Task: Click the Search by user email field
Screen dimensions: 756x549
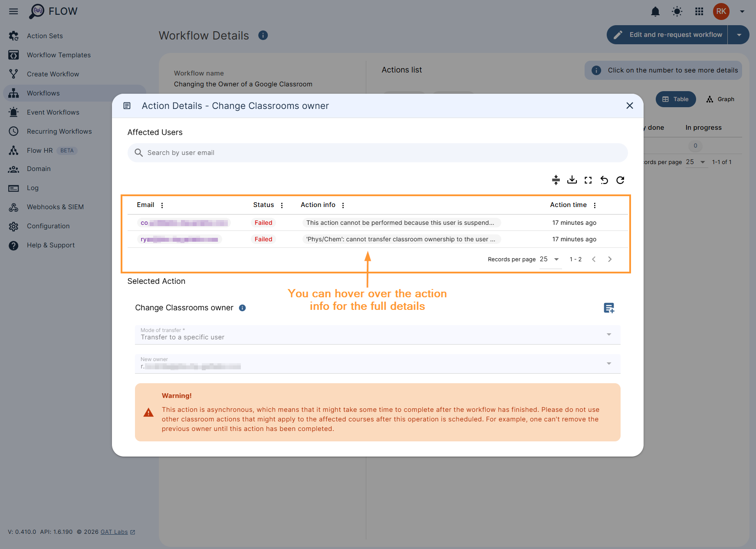Action: pyautogui.click(x=378, y=153)
